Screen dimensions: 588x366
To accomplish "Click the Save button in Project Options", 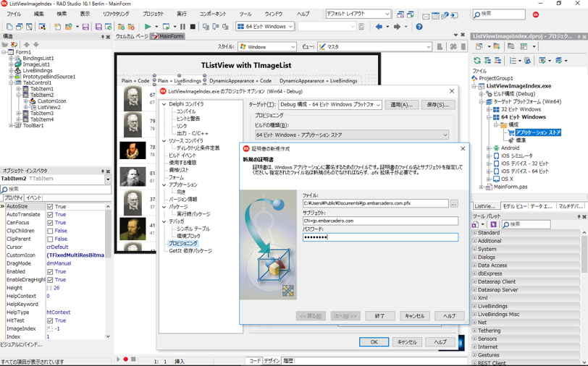I will coord(438,105).
